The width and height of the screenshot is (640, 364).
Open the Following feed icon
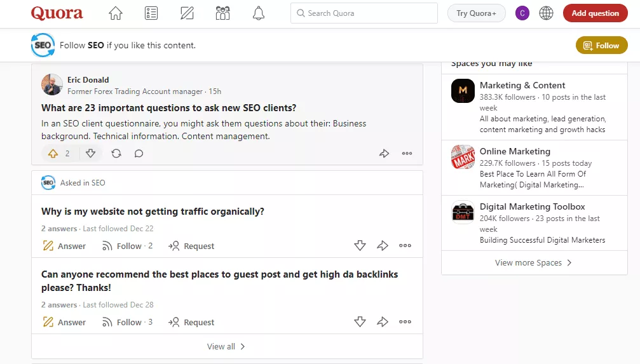151,13
